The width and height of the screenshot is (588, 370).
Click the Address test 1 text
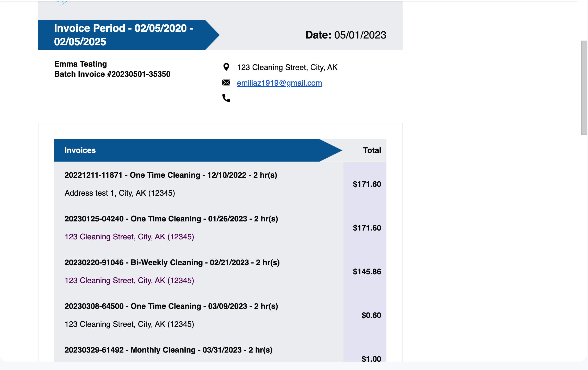(120, 193)
